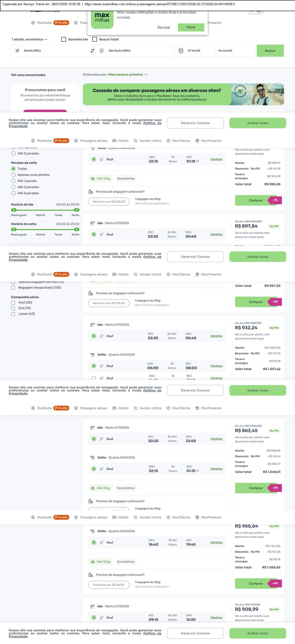Open the 'Política de Privacidade' link
Image resolution: width=295 pixels, height=644 pixels.
(152, 123)
